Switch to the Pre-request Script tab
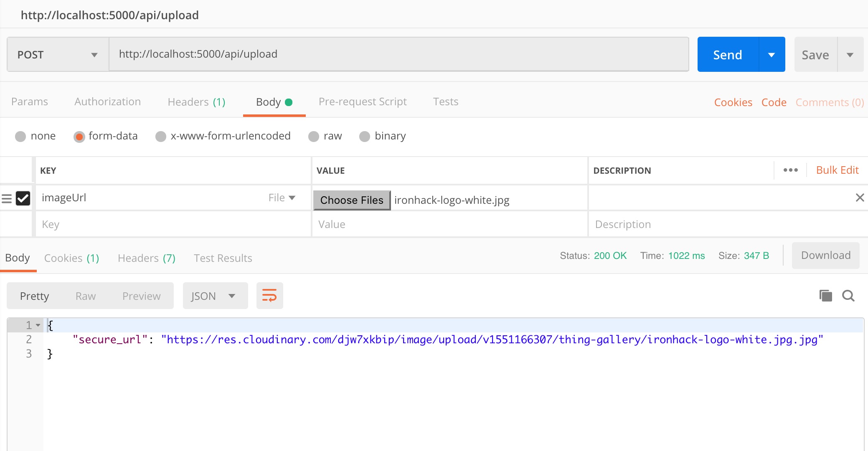This screenshot has height=451, width=868. coord(362,101)
